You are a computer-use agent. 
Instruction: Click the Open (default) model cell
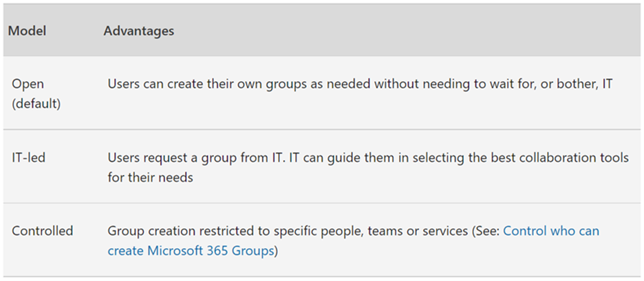pos(36,94)
